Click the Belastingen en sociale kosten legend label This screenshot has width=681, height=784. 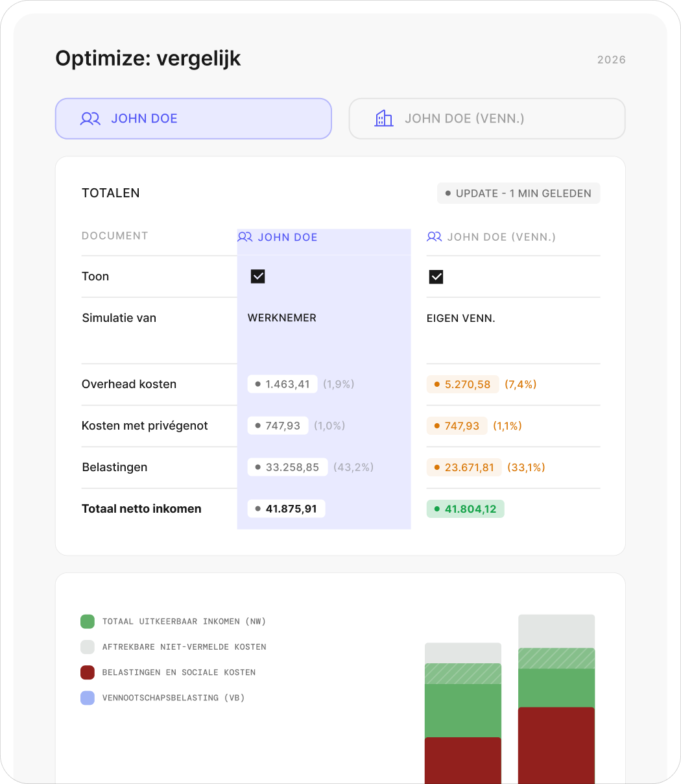[x=179, y=672]
